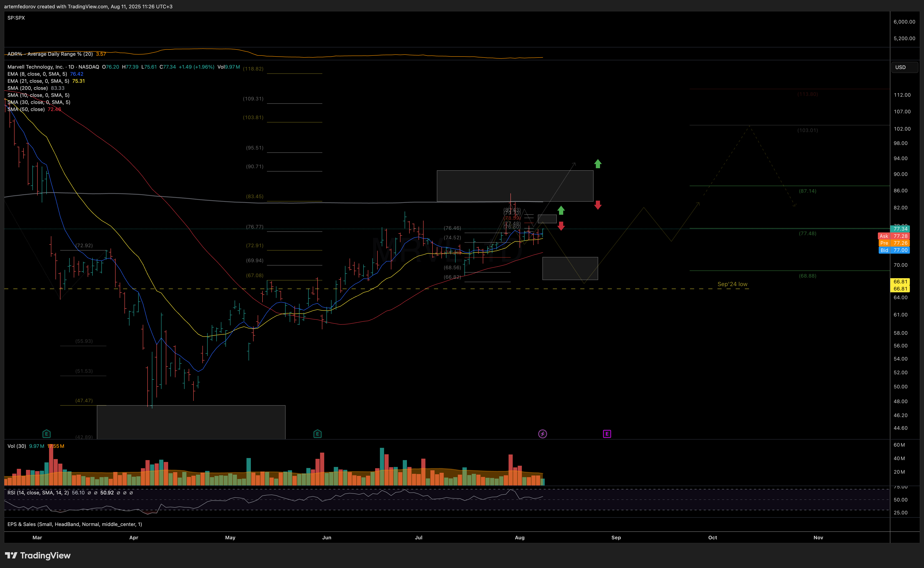
Task: Click the 25.00 RSI scale value
Action: pos(900,513)
